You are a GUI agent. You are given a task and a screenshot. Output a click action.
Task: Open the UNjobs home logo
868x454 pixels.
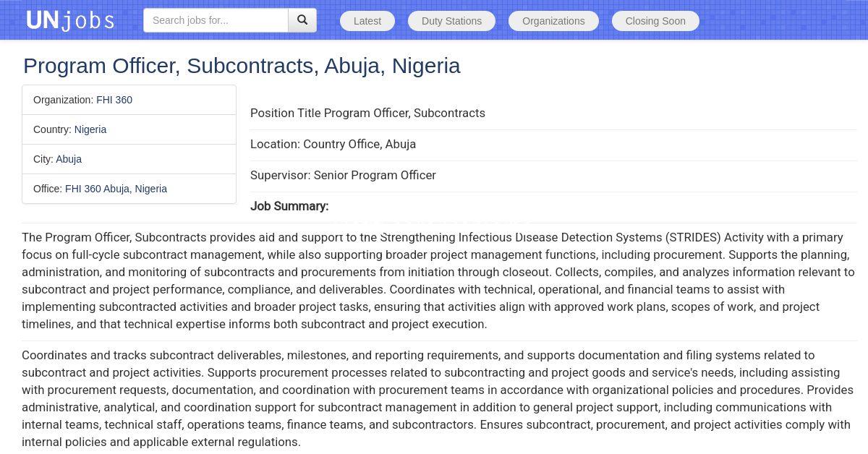click(70, 20)
